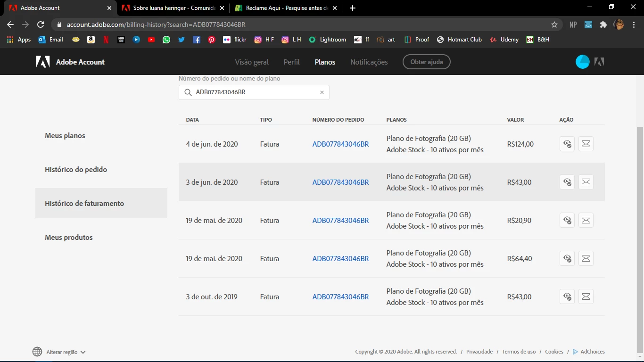This screenshot has width=644, height=362.
Task: Open Histórico de faturamento in sidebar
Action: point(101,204)
